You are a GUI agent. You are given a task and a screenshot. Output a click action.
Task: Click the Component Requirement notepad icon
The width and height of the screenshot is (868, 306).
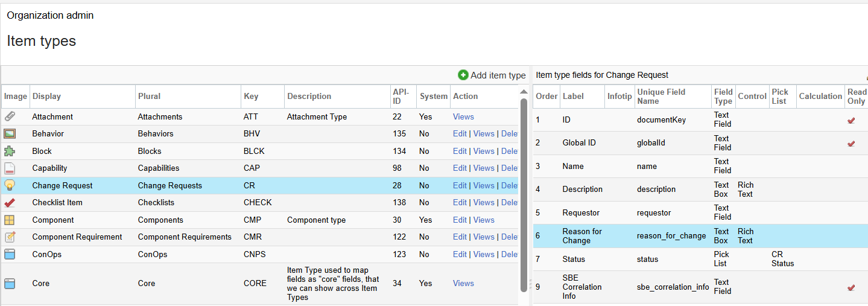pos(10,237)
